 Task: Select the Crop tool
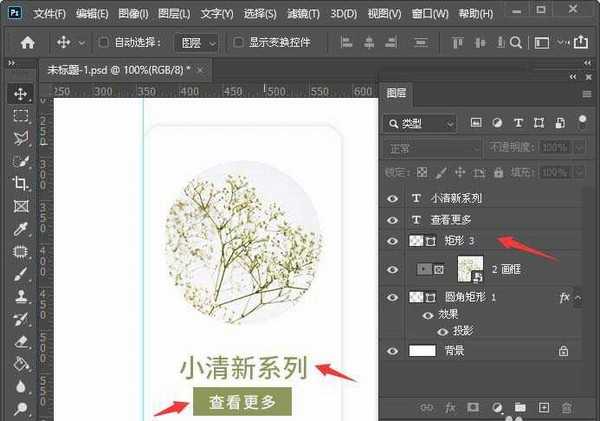20,183
